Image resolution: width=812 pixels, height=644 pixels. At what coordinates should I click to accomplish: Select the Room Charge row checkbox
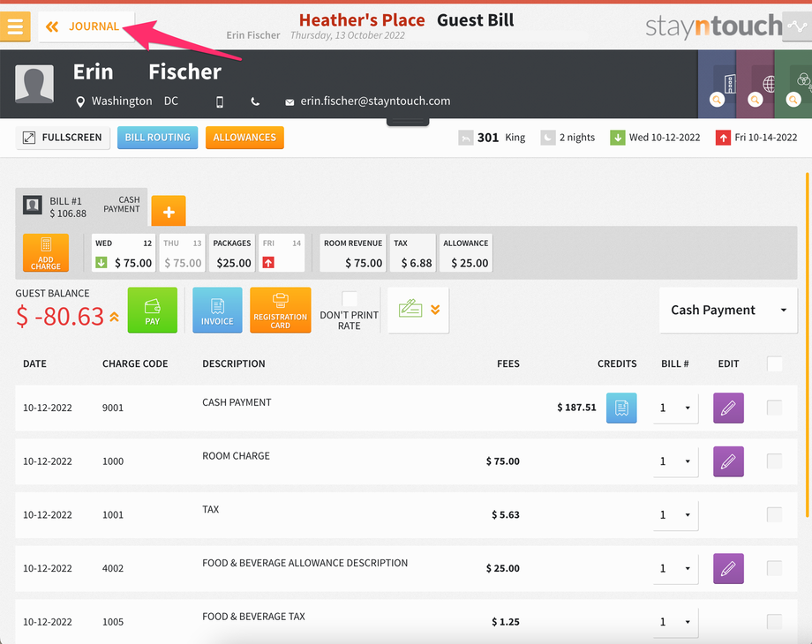775,461
